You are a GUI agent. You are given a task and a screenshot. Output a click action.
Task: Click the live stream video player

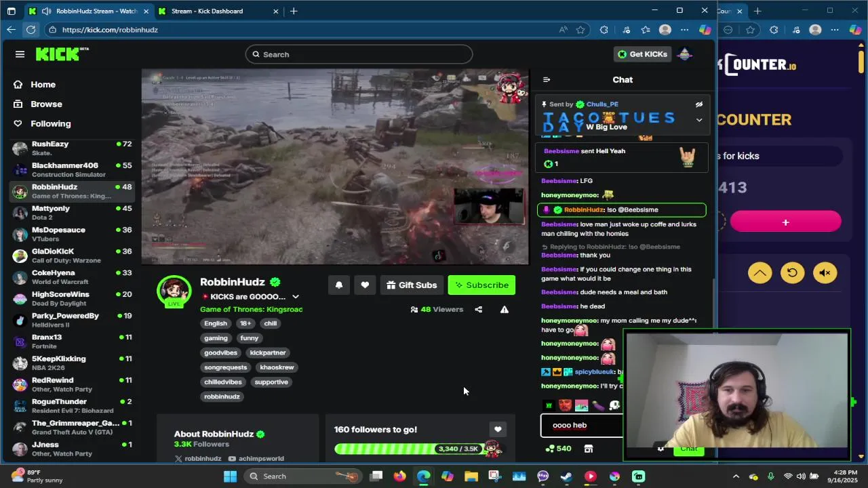tap(335, 166)
